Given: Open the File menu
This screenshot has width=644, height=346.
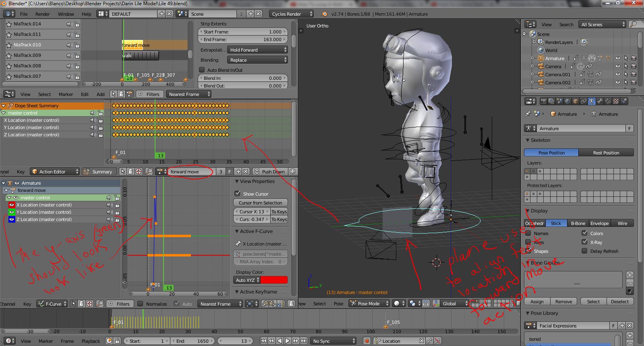Looking at the screenshot, I should [24, 14].
